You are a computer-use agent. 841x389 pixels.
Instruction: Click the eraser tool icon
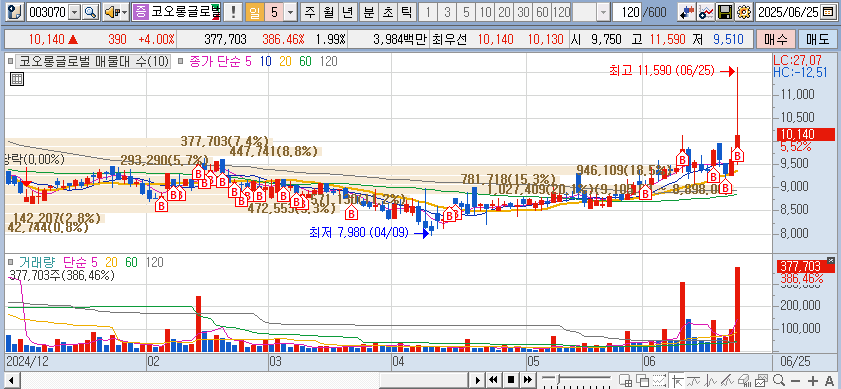click(x=744, y=380)
